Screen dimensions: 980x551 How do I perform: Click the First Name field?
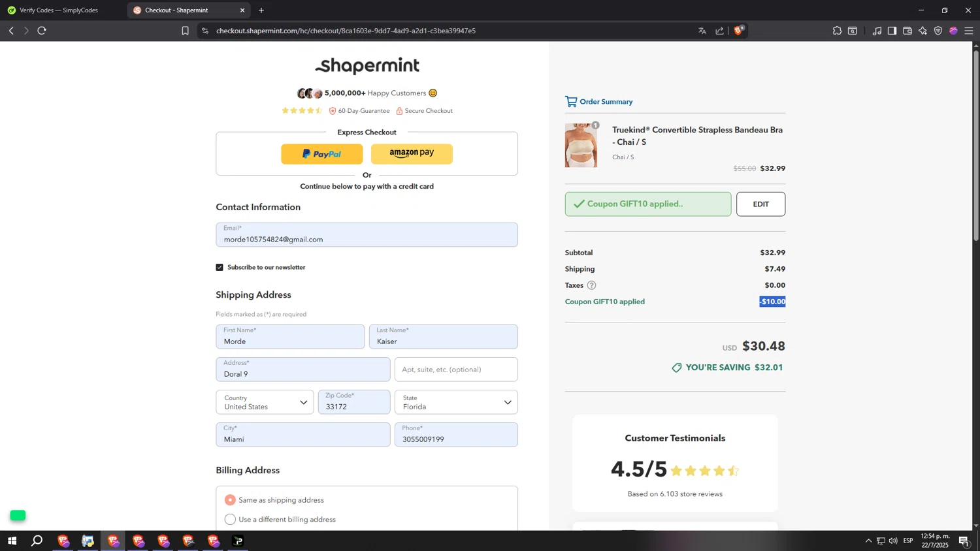(290, 337)
